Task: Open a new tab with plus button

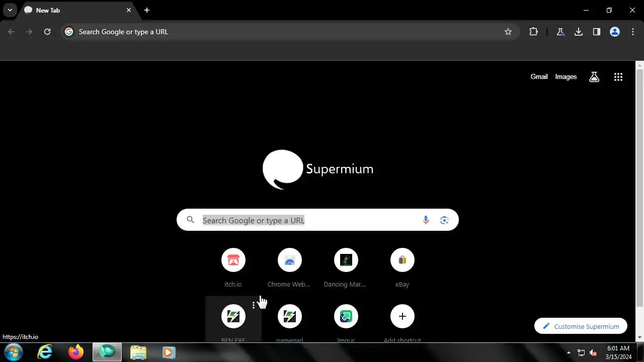Action: pyautogui.click(x=147, y=10)
